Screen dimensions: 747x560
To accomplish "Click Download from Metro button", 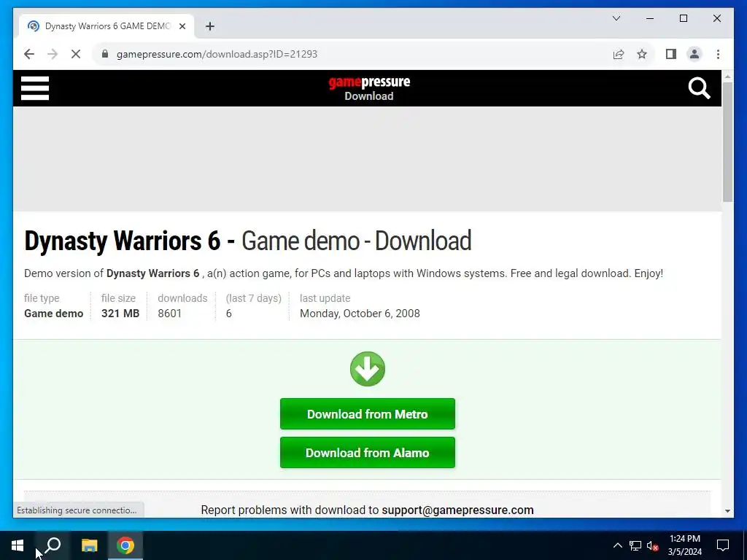I will (x=368, y=414).
